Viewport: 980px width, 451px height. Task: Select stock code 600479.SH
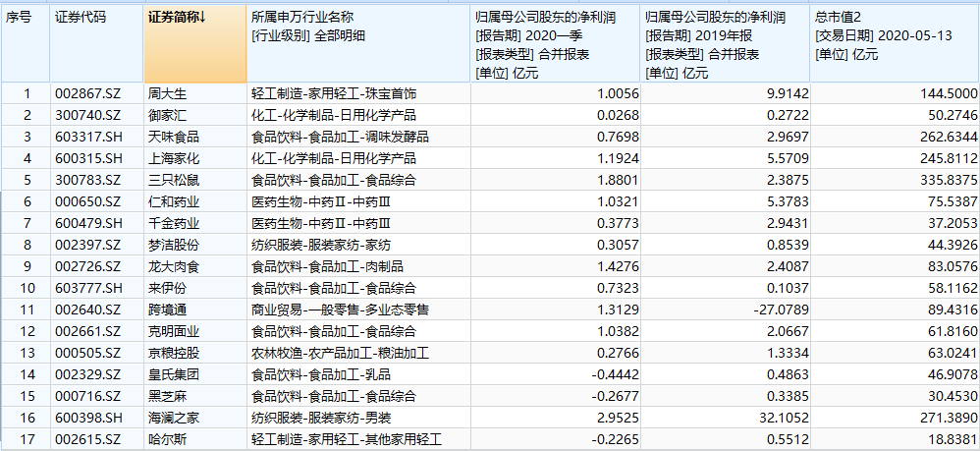tap(96, 223)
